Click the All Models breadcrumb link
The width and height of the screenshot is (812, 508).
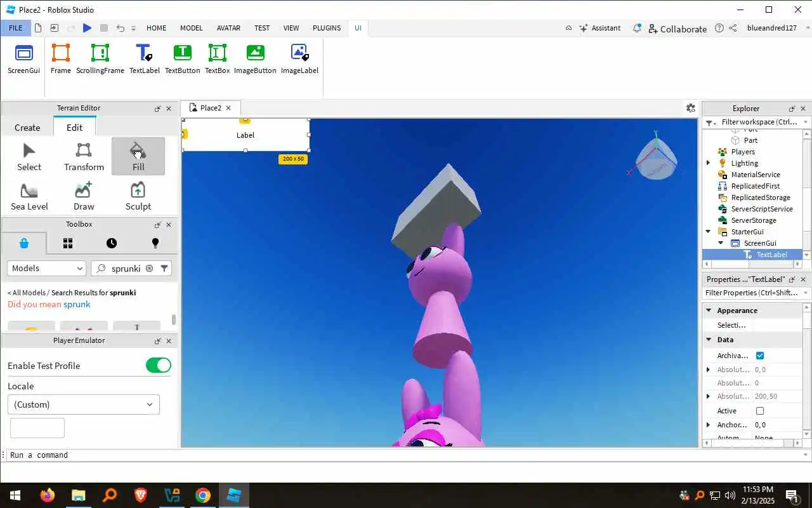(x=29, y=293)
